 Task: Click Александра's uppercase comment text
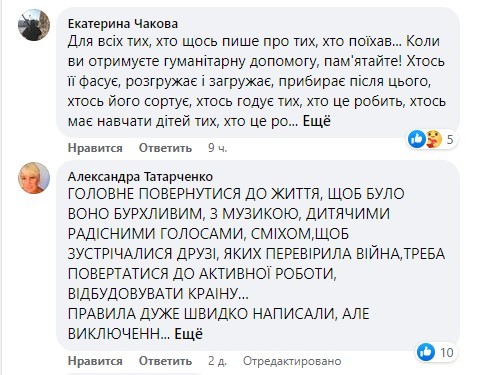tap(257, 263)
